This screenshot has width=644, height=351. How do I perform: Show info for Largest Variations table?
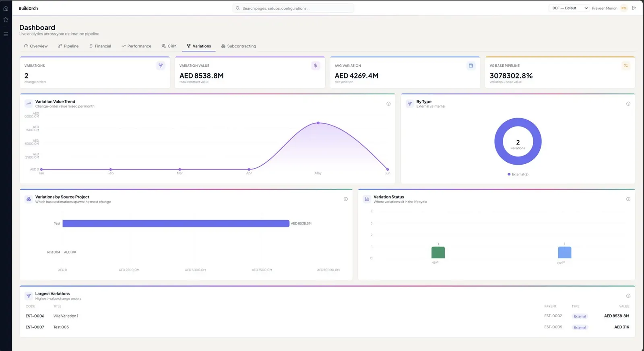tap(628, 296)
